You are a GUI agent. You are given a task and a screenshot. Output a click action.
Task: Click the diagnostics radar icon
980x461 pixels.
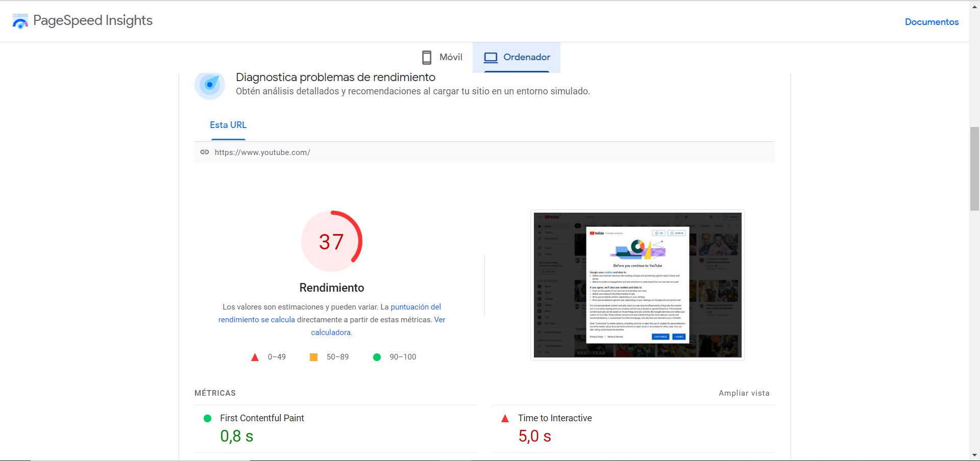[210, 85]
